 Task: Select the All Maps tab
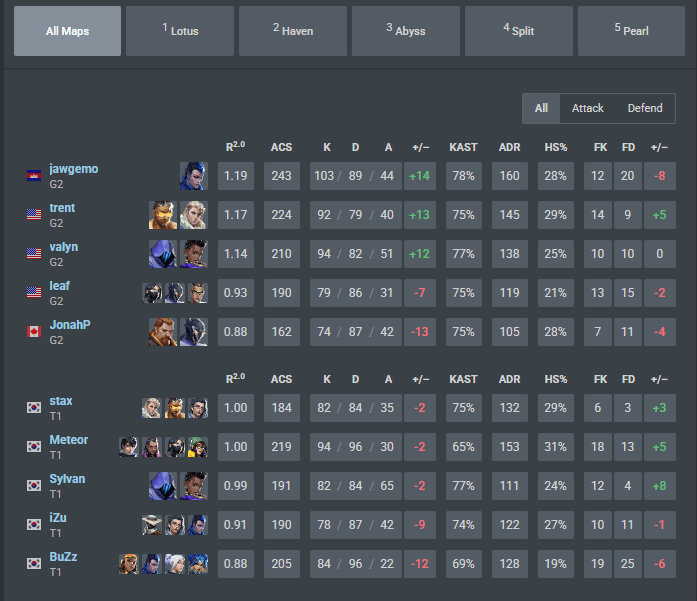[67, 31]
